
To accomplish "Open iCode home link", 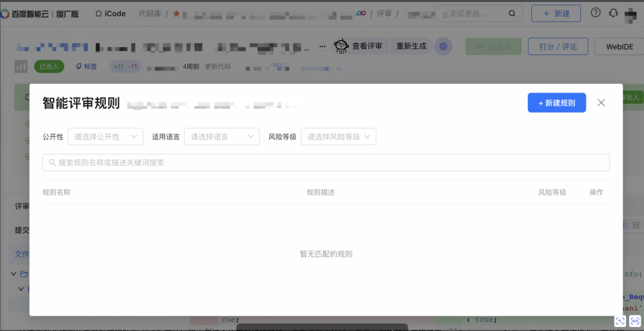I will click(x=111, y=13).
